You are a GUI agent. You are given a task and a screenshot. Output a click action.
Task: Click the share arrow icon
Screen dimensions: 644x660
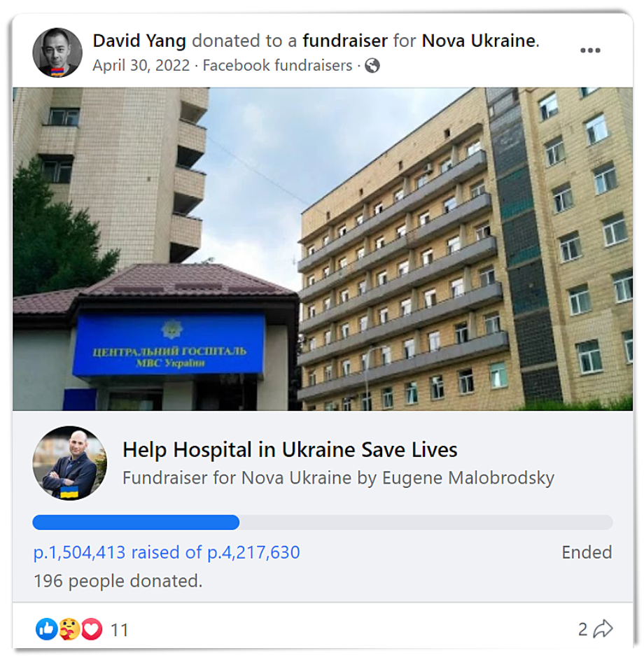click(603, 629)
